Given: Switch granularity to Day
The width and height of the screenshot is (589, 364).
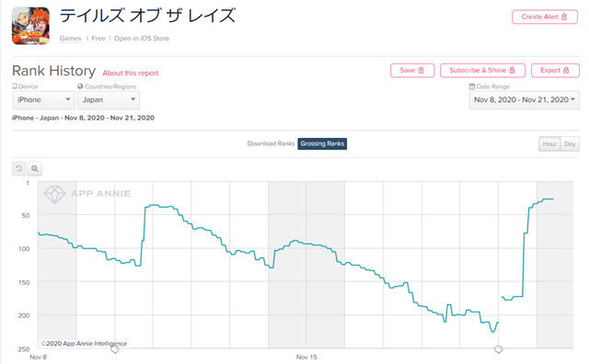Looking at the screenshot, I should click(570, 144).
